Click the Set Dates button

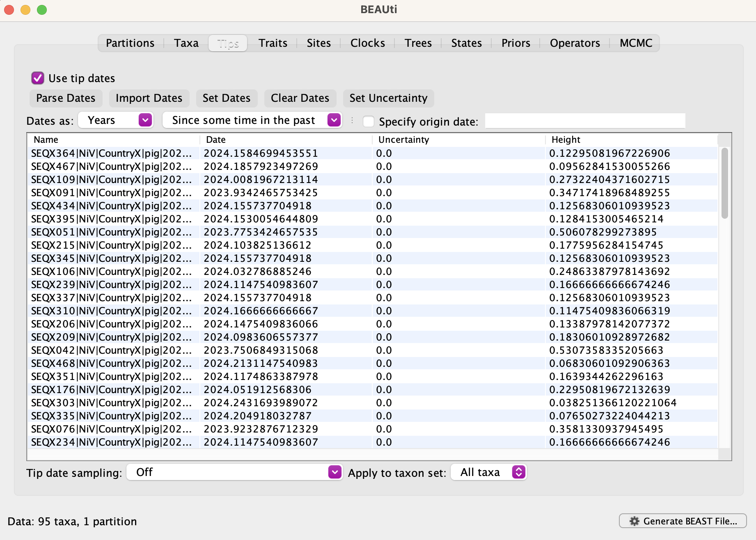click(227, 98)
